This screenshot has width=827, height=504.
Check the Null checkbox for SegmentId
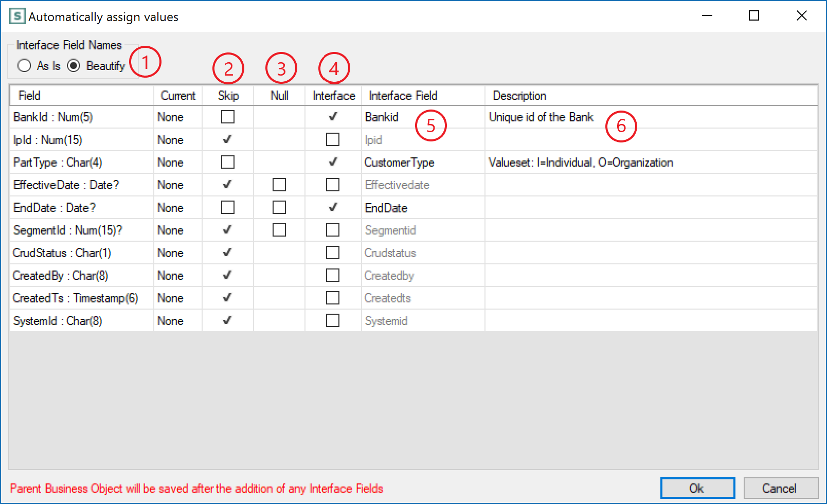pos(279,230)
